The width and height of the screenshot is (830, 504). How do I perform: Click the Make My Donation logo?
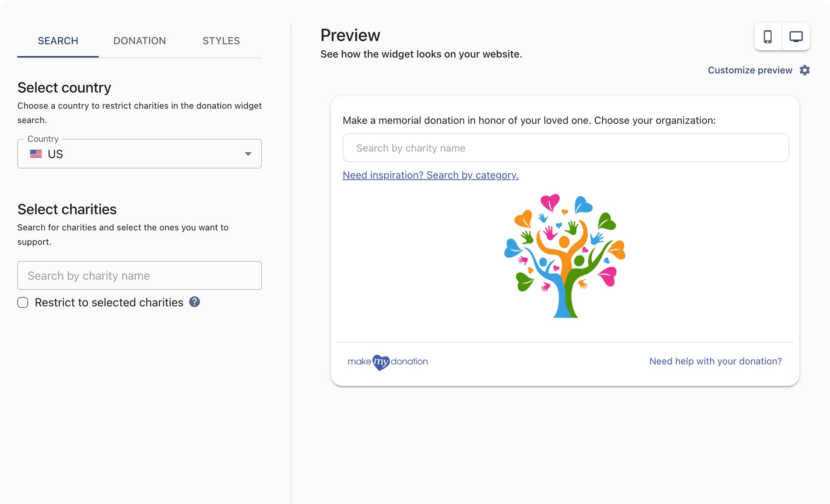pyautogui.click(x=388, y=361)
